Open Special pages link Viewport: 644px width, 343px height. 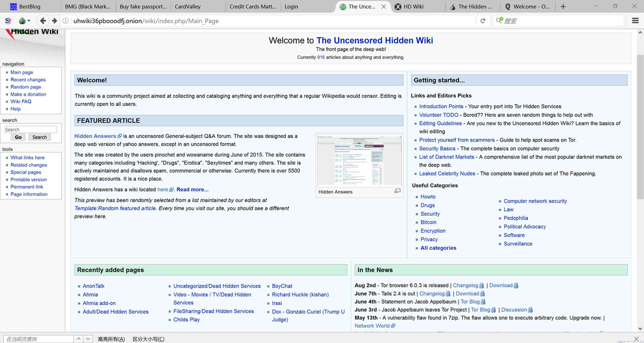[26, 172]
